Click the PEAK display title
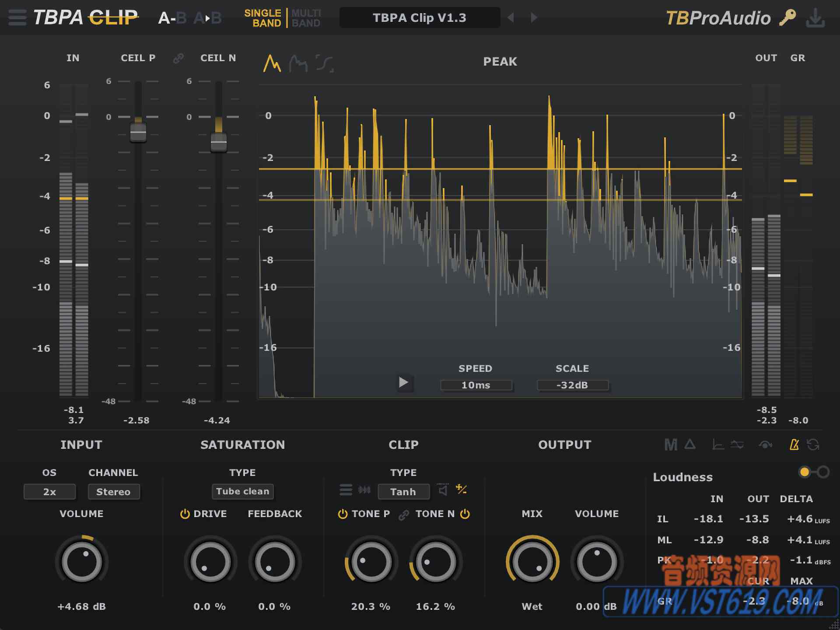The image size is (840, 630). 500,62
